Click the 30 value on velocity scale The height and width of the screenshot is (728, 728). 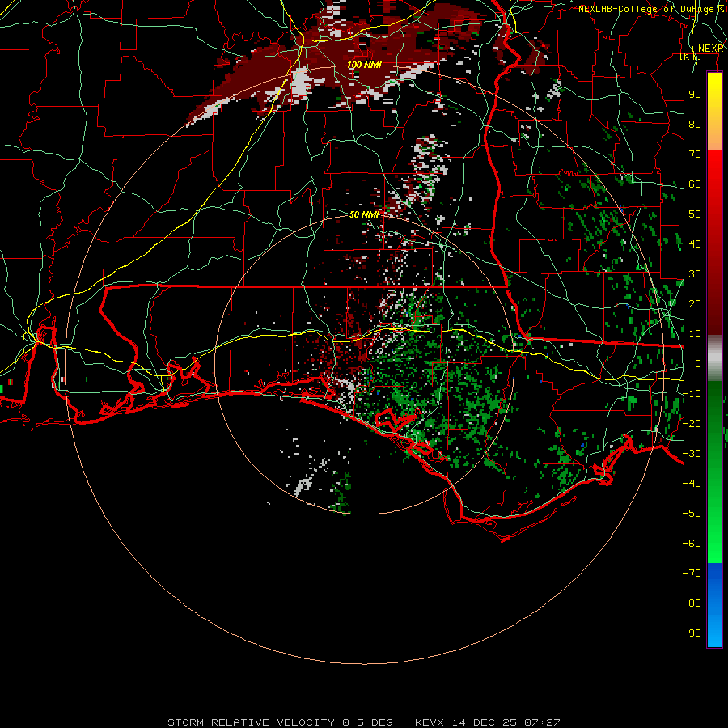pos(695,274)
